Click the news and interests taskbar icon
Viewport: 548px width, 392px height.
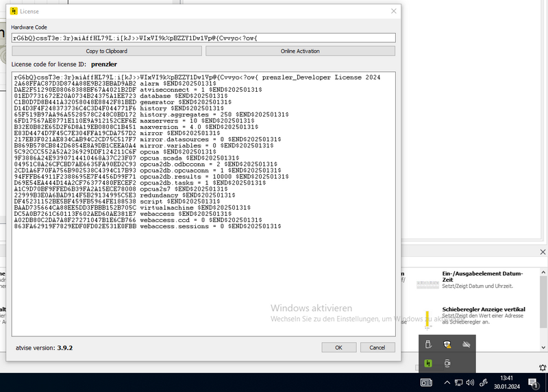click(425, 382)
